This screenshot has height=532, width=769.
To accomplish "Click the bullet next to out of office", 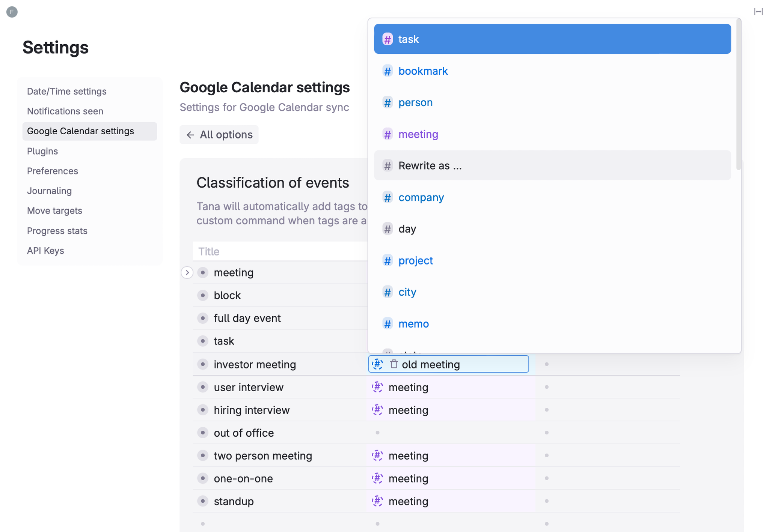I will (x=203, y=433).
